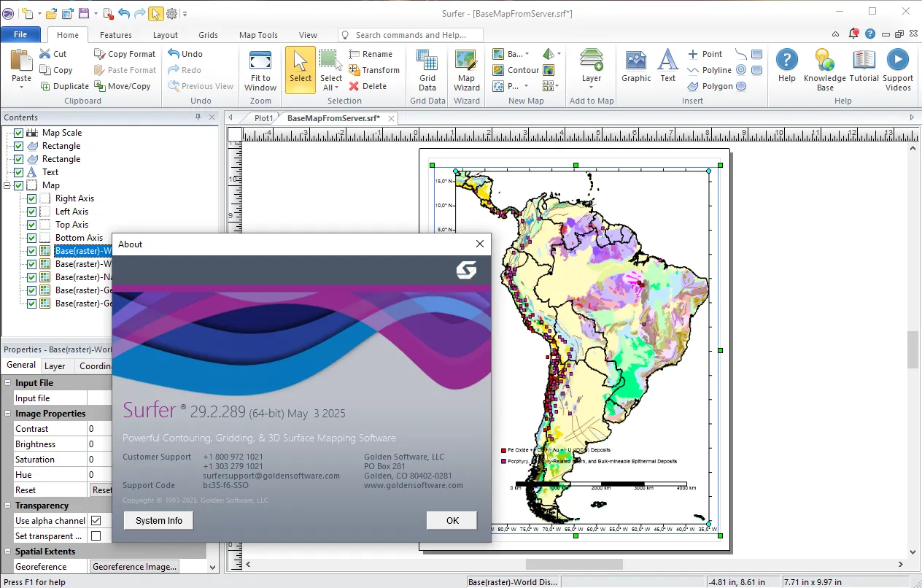The height and width of the screenshot is (588, 922).
Task: Select the Polyline drawing tool
Action: pyautogui.click(x=709, y=70)
